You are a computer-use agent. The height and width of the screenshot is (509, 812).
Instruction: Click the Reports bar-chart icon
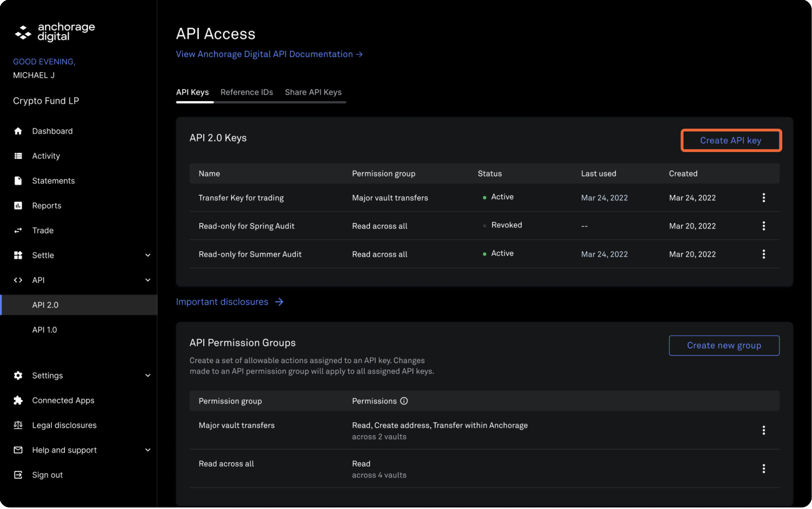click(x=18, y=205)
